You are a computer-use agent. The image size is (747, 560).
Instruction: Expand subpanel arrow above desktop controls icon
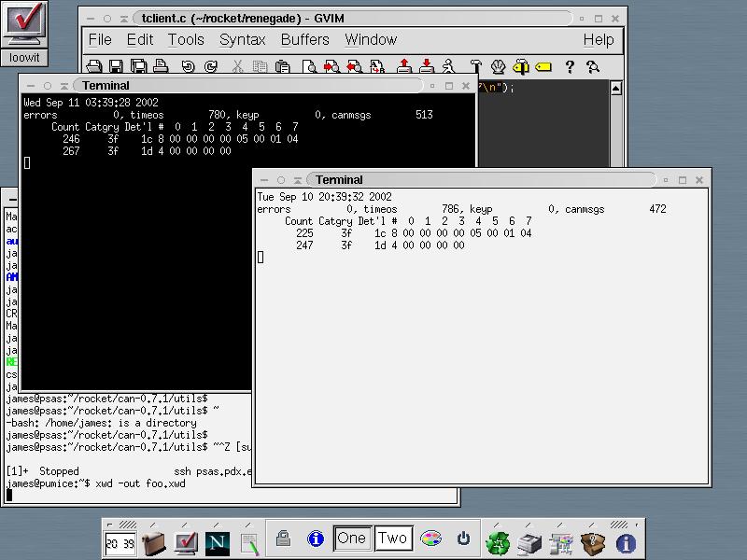pyautogui.click(x=560, y=525)
